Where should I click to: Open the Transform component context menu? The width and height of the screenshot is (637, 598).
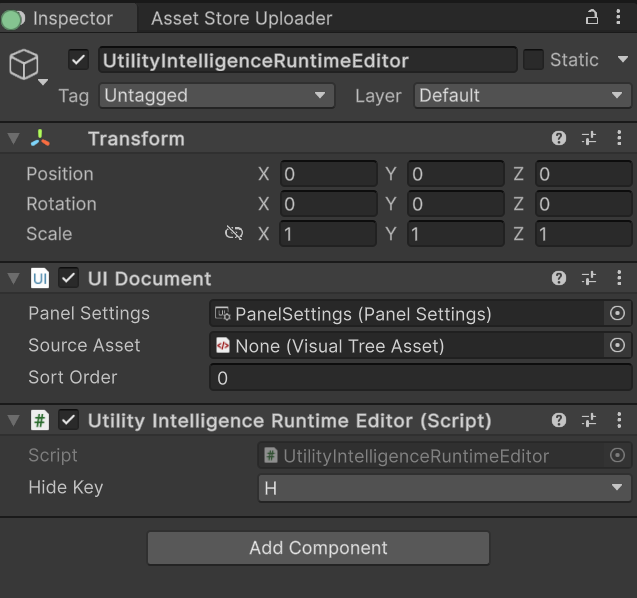point(619,138)
